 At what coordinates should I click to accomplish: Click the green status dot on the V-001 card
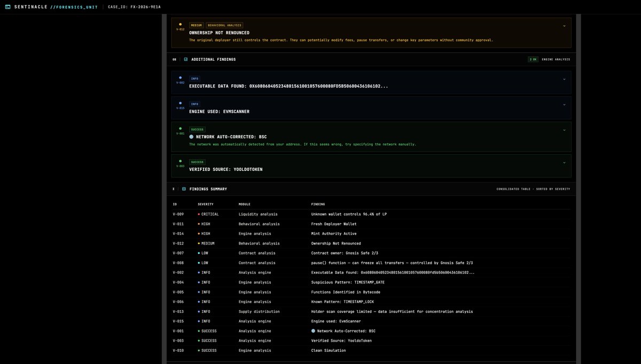tap(180, 129)
